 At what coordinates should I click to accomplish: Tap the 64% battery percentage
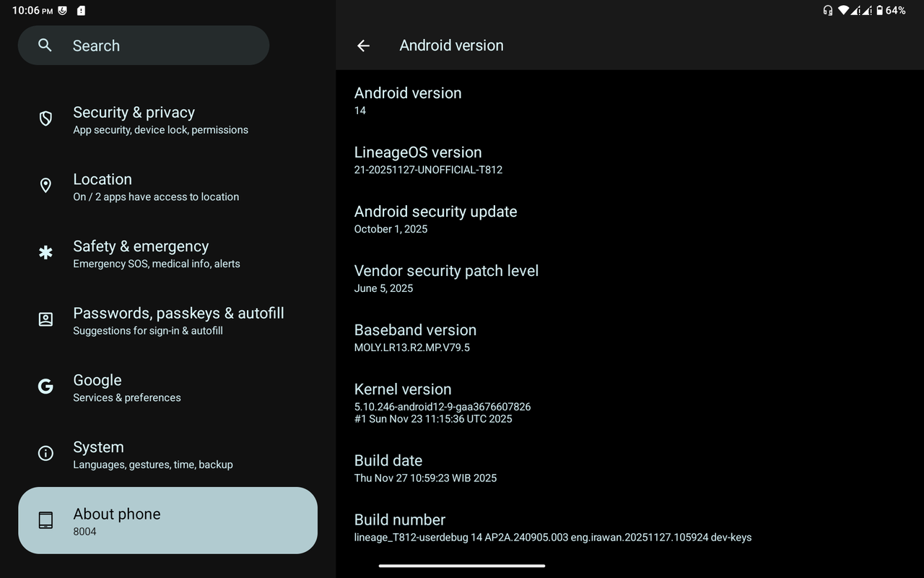tap(896, 11)
